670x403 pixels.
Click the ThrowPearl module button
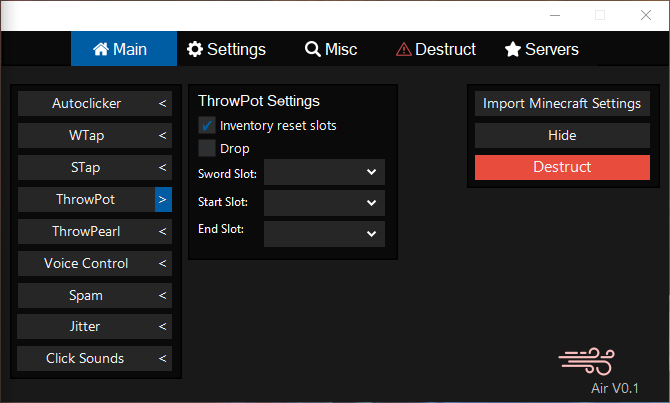86,232
